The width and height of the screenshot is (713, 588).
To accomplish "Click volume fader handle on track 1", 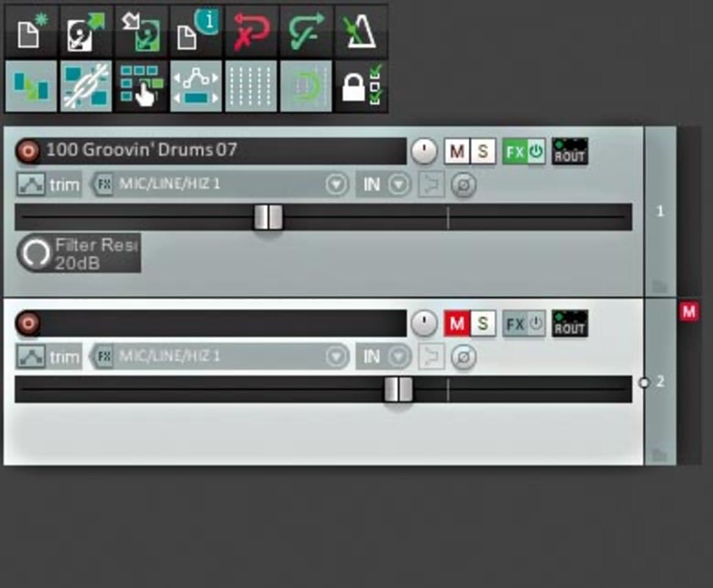I will pos(268,218).
